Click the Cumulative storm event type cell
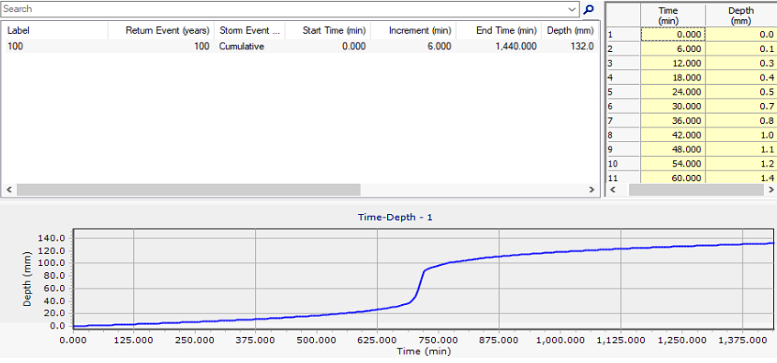The height and width of the screenshot is (363, 777). pyautogui.click(x=250, y=47)
